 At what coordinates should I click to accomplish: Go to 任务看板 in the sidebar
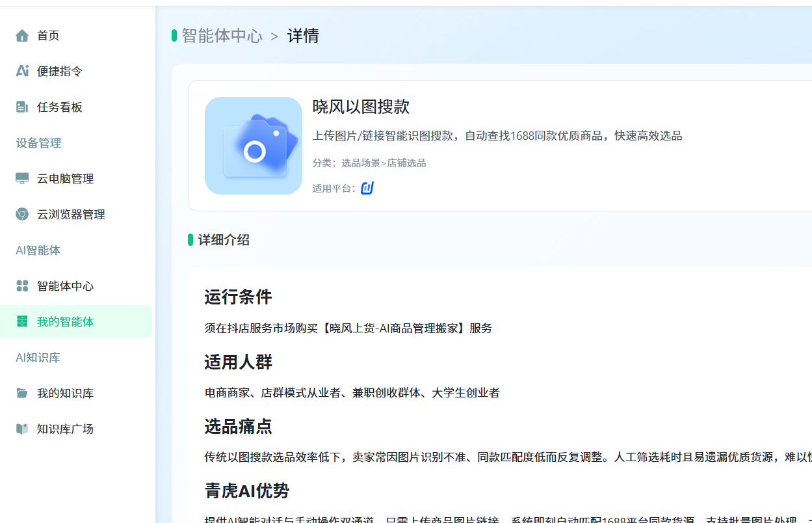point(76,107)
